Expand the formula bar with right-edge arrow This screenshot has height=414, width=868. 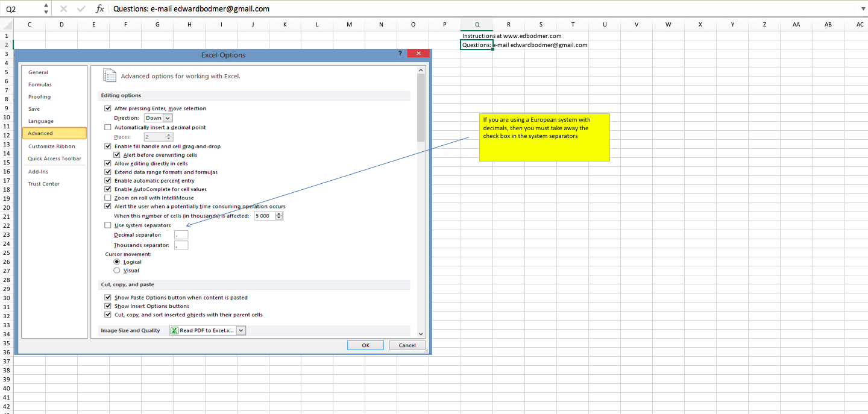point(863,9)
